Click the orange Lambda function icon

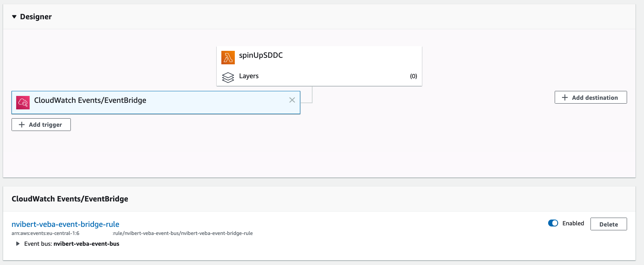[228, 57]
